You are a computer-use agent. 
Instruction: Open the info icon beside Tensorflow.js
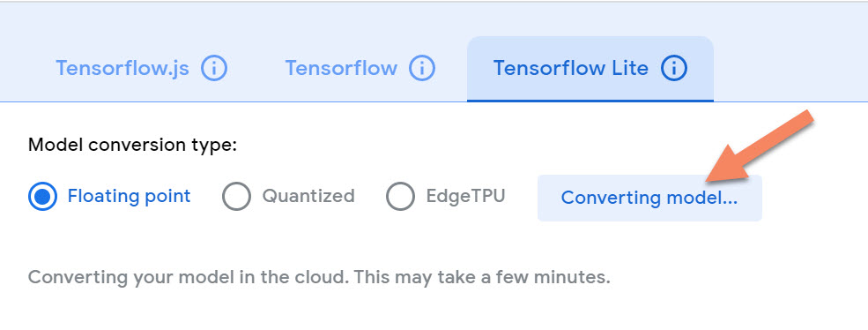click(214, 69)
